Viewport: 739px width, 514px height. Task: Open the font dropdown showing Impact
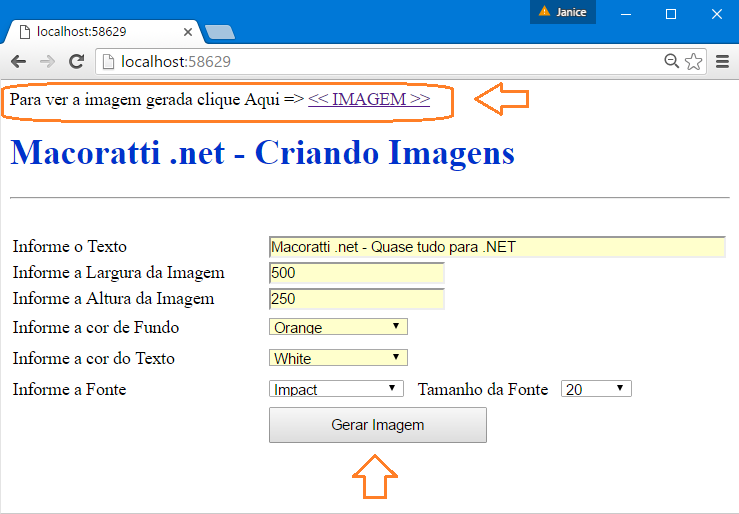pyautogui.click(x=337, y=389)
